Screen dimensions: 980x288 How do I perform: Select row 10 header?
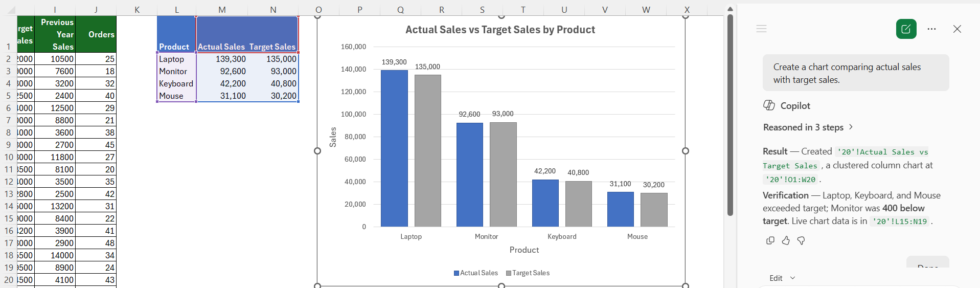pyautogui.click(x=8, y=157)
